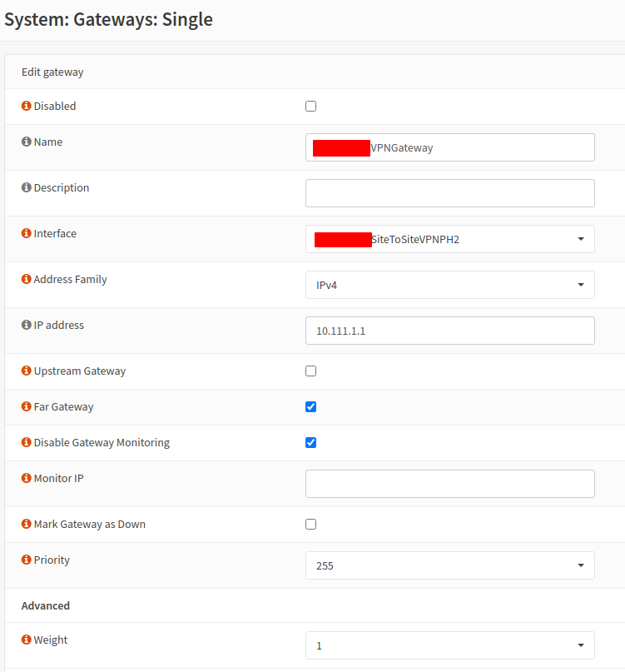
Task: Click the empty Description input field
Action: tap(449, 193)
